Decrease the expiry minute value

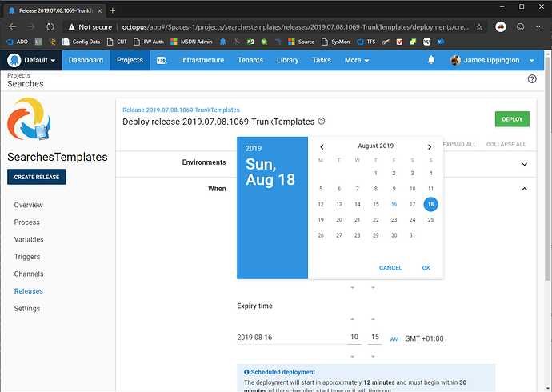pos(373,357)
